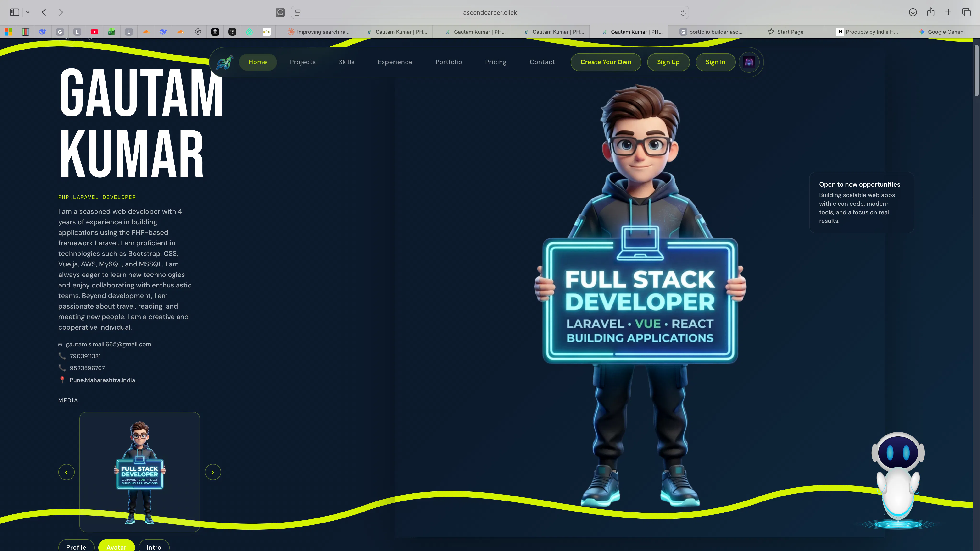Click the site logo in the navigation bar
The height and width of the screenshot is (551, 980).
(224, 62)
